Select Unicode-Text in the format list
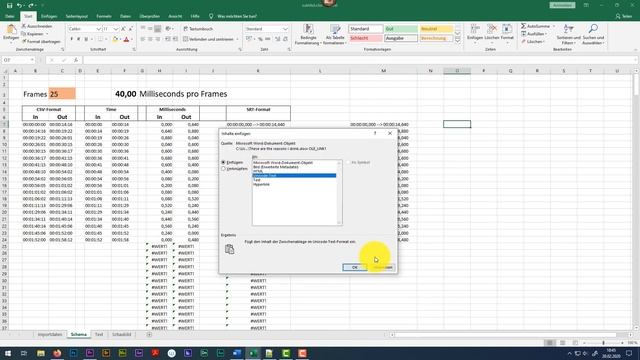Viewport: 640px width, 360px height. point(294,176)
